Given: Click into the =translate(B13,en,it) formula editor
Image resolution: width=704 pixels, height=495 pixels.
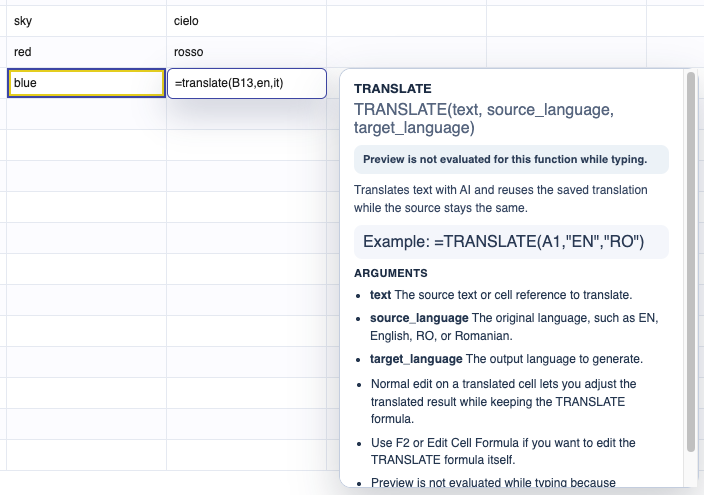Looking at the screenshot, I should click(247, 83).
